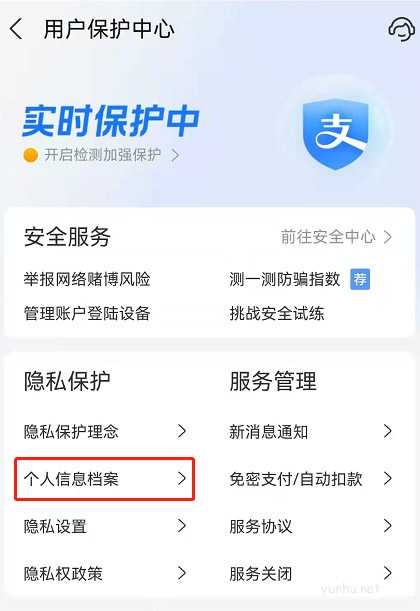Tap the 实时保护中 status banner
The image size is (420, 611).
coord(111,121)
